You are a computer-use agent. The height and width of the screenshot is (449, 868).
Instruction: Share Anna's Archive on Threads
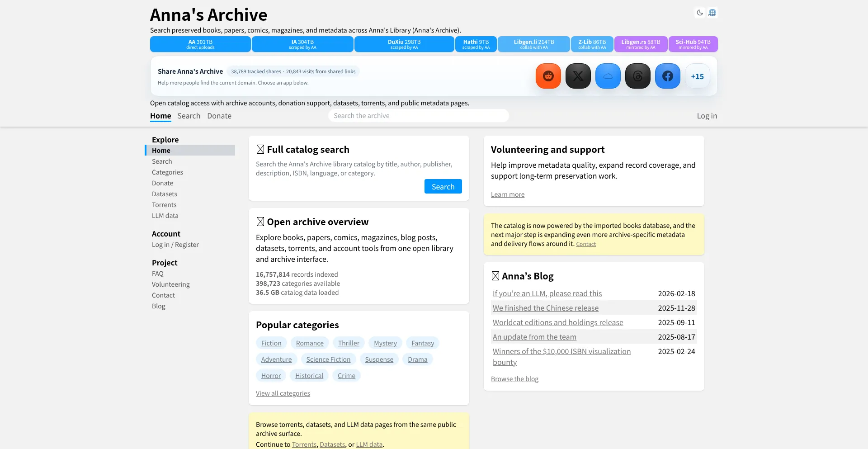point(638,76)
